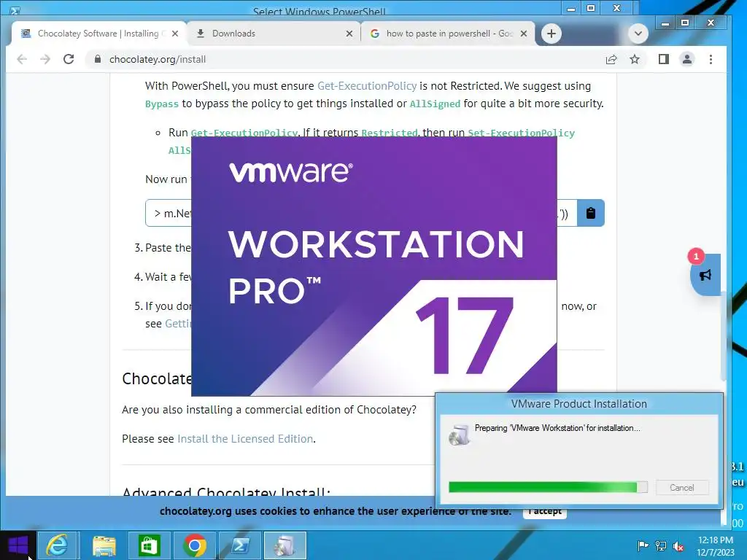Reload the chocolatey.org page
Viewport: 747px width, 560px height.
tap(69, 59)
